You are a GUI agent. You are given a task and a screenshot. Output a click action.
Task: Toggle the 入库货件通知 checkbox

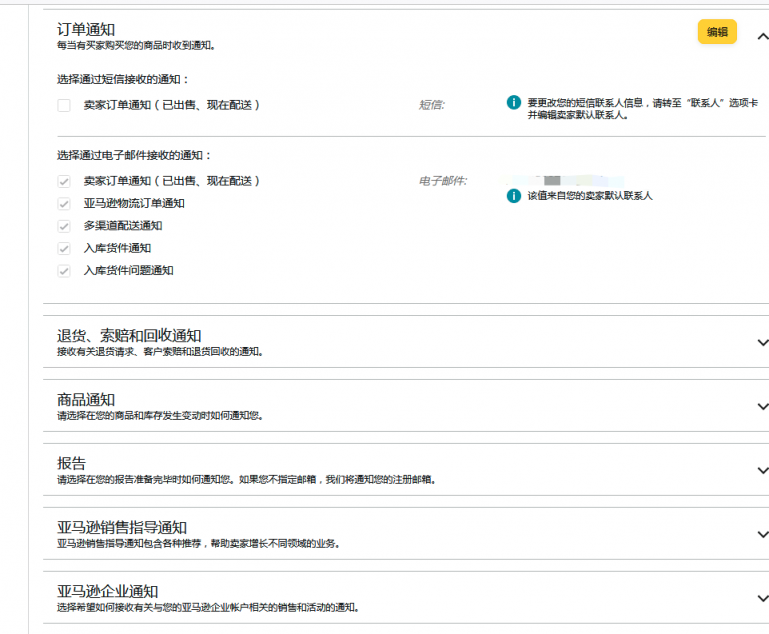click(64, 248)
